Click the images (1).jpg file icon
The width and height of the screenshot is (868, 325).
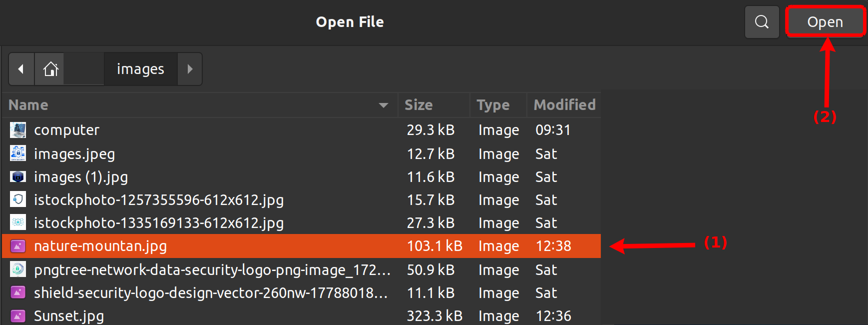(18, 177)
